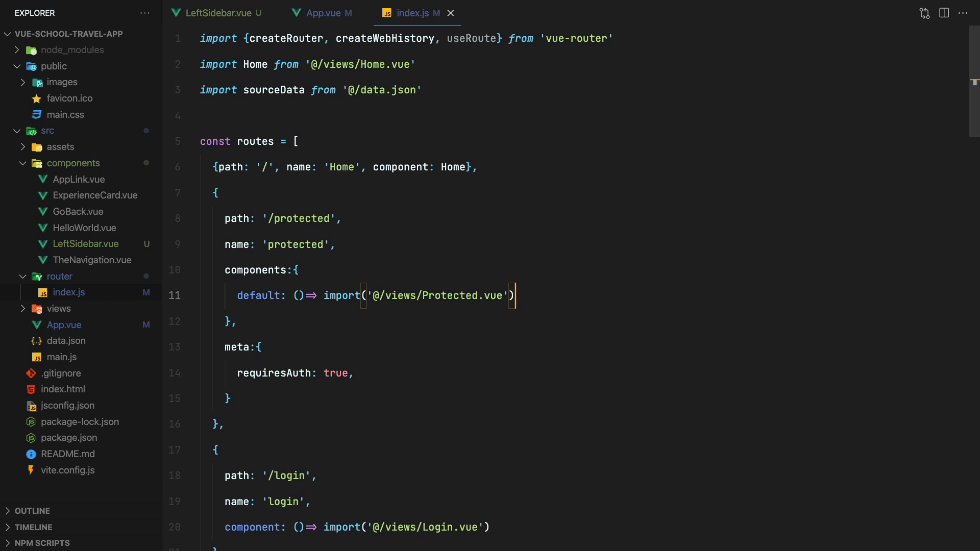Screen dimensions: 980x551
Task: Click the Split Editor Right icon
Action: coord(944,13)
